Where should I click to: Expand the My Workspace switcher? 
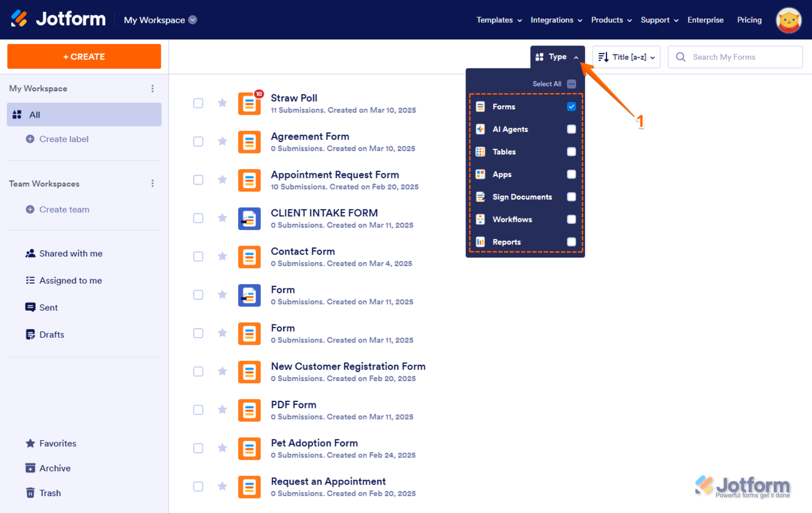coord(160,20)
